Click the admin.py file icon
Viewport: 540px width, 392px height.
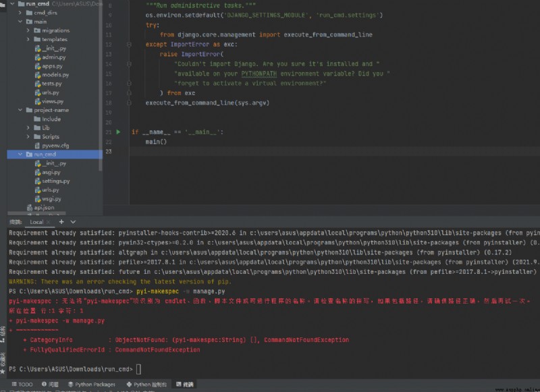tap(38, 57)
